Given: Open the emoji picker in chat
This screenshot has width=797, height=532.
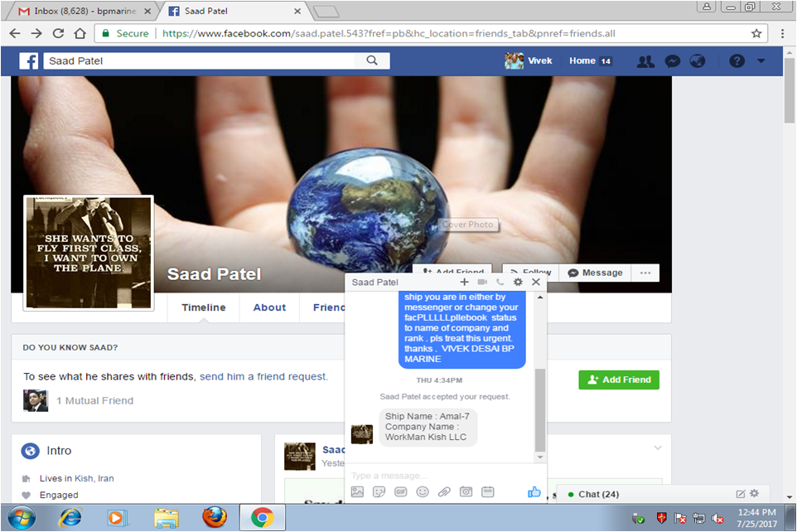Looking at the screenshot, I should 423,492.
